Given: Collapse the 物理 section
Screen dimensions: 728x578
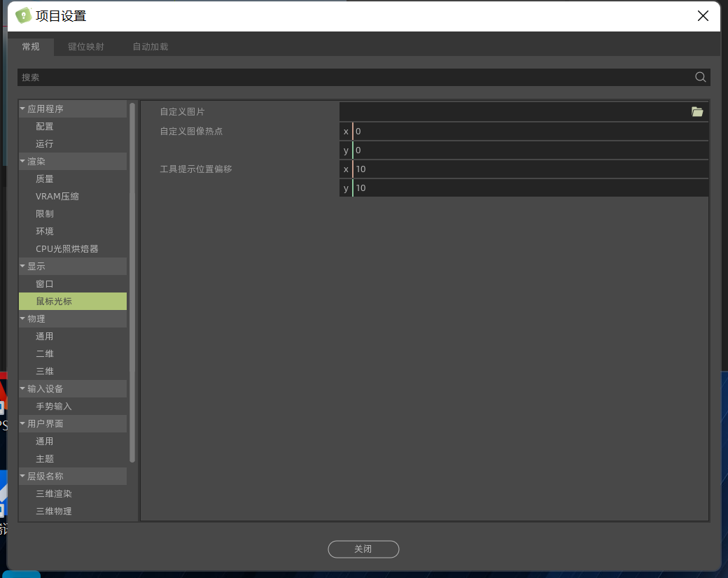Looking at the screenshot, I should pos(22,318).
